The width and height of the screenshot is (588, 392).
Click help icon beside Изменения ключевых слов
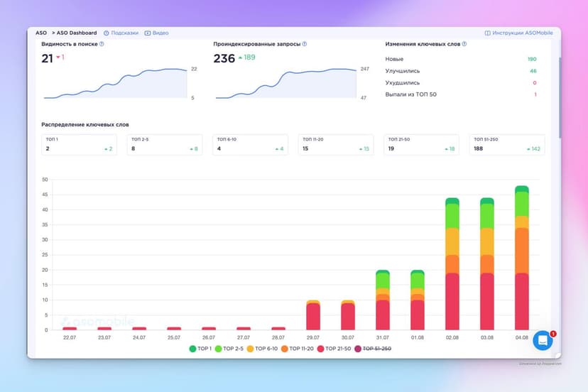(x=464, y=44)
